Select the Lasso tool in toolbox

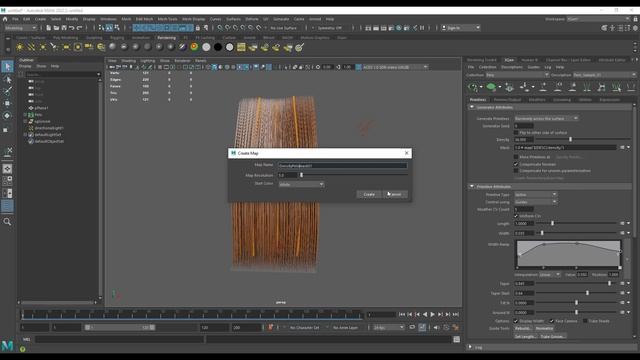(7, 79)
